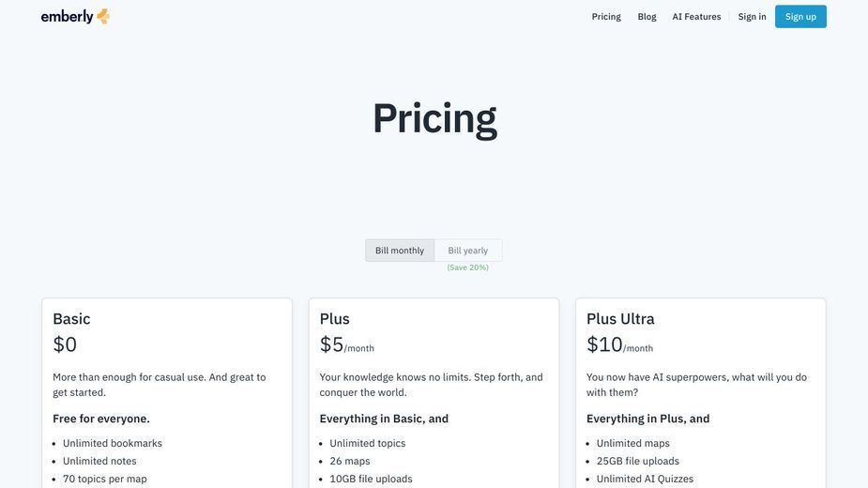868x488 pixels.
Task: Click the $10/month Plus Ultra price
Action: pyautogui.click(x=619, y=344)
